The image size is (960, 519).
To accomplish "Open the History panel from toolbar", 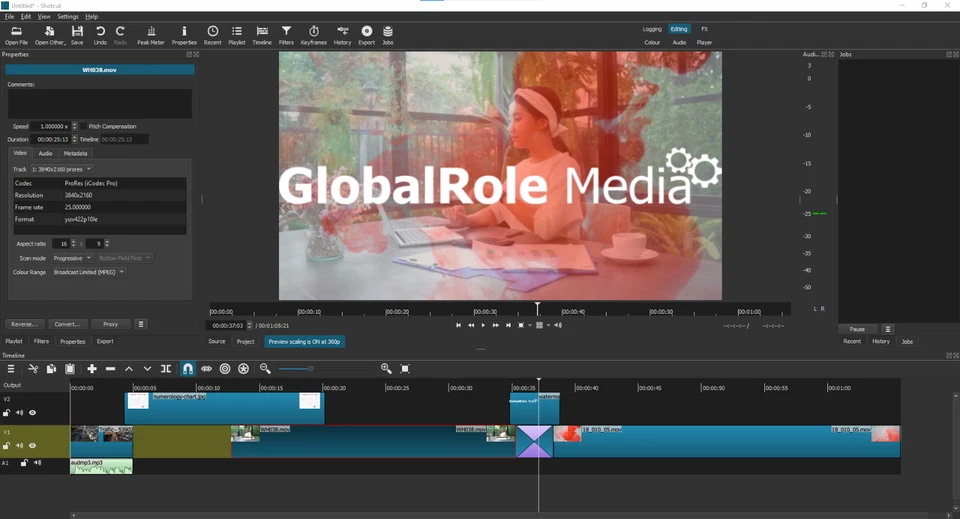I will pos(342,35).
